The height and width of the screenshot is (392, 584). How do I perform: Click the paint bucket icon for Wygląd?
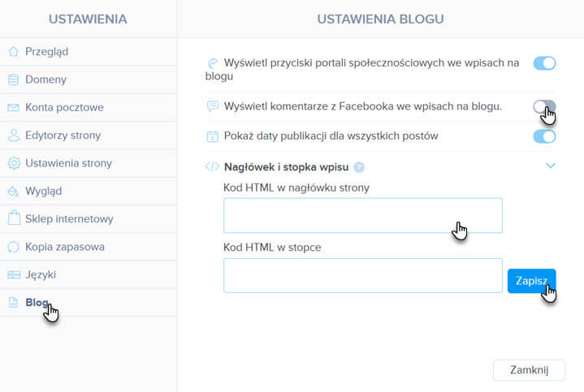click(13, 191)
